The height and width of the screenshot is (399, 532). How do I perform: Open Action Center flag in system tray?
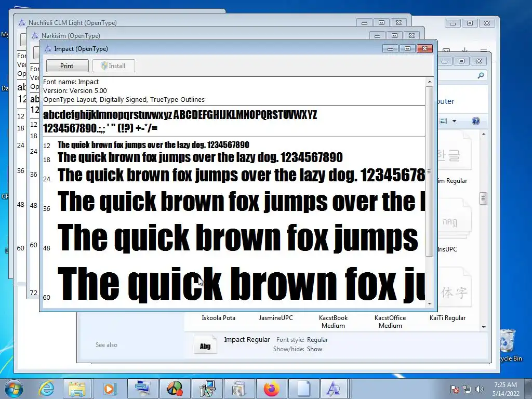(x=455, y=389)
